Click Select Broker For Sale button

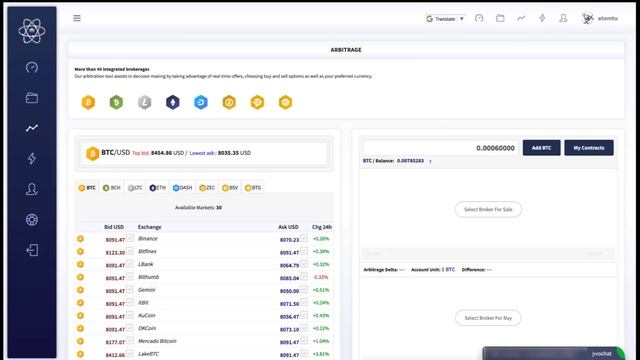click(488, 209)
